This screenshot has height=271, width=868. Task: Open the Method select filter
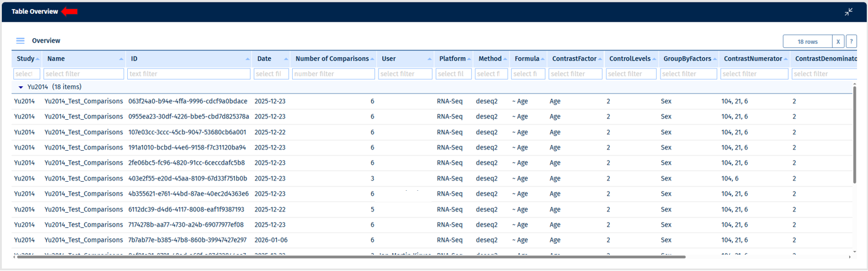491,74
